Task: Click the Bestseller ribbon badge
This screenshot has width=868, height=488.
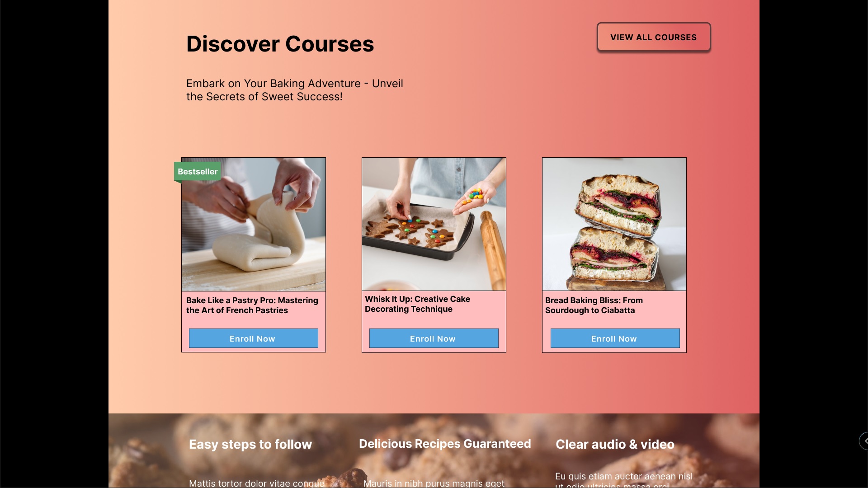Action: click(198, 172)
